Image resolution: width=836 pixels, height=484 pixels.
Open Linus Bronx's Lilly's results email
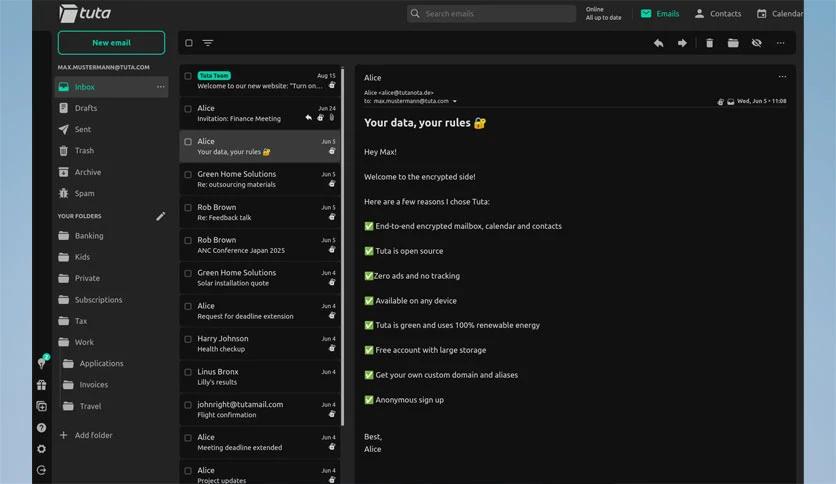pyautogui.click(x=260, y=376)
